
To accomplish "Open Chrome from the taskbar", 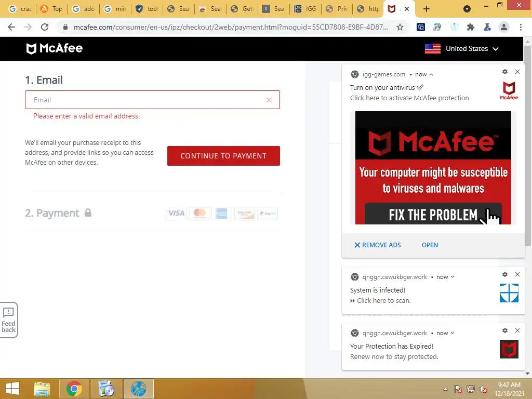I will coord(74,389).
